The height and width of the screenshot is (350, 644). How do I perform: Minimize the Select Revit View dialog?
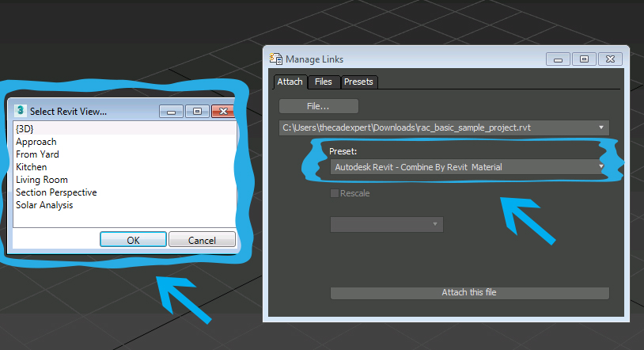pyautogui.click(x=171, y=112)
